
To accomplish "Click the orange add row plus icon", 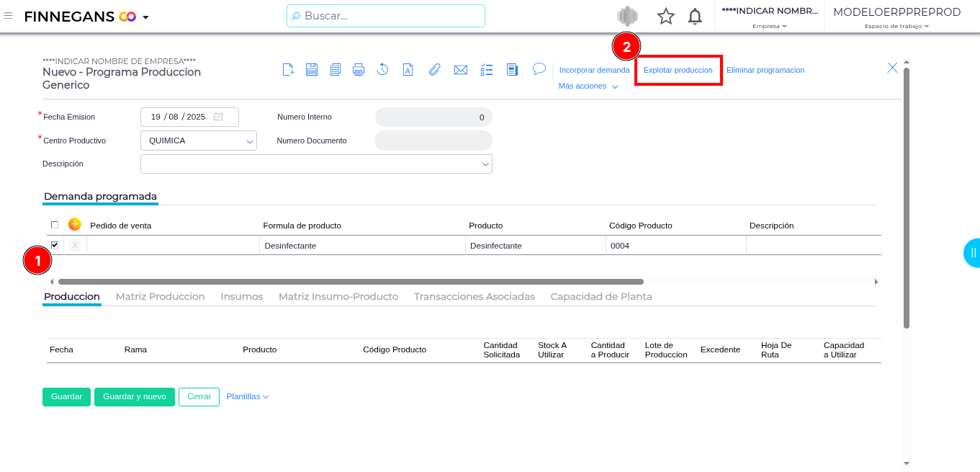I will coord(75,225).
